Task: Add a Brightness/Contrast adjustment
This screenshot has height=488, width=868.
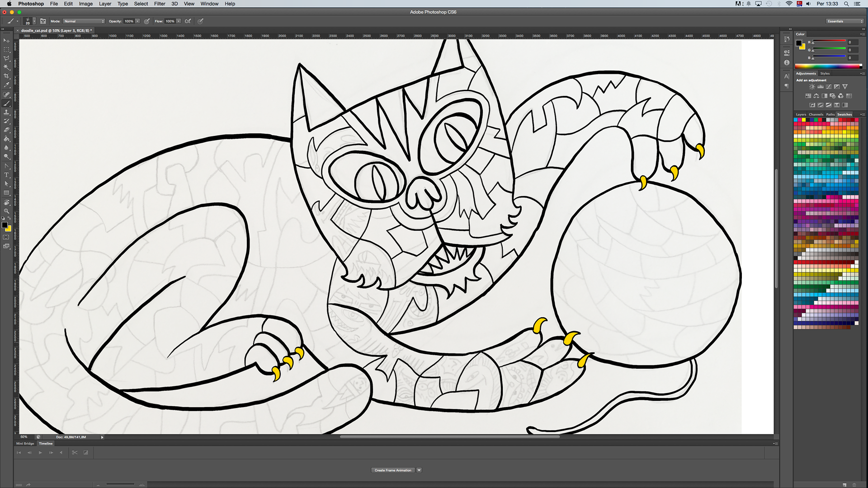Action: (x=812, y=87)
